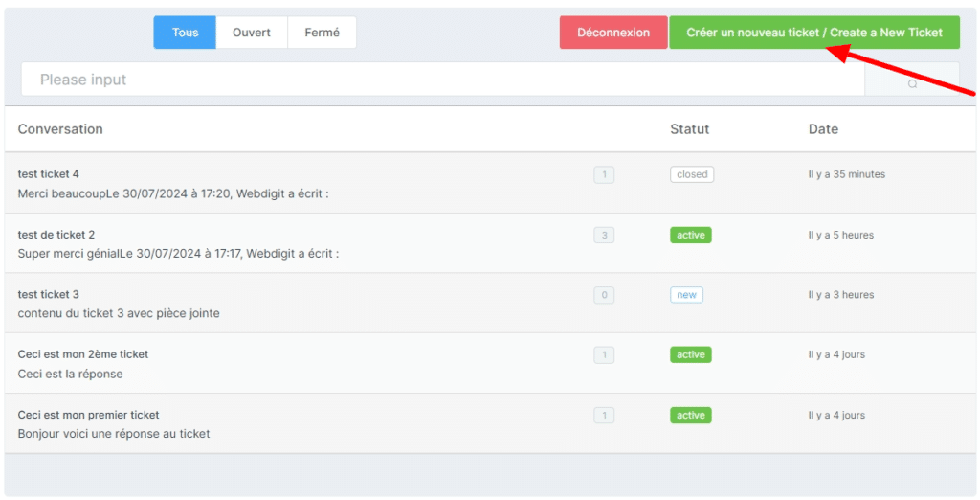Click the closed status badge

click(692, 174)
